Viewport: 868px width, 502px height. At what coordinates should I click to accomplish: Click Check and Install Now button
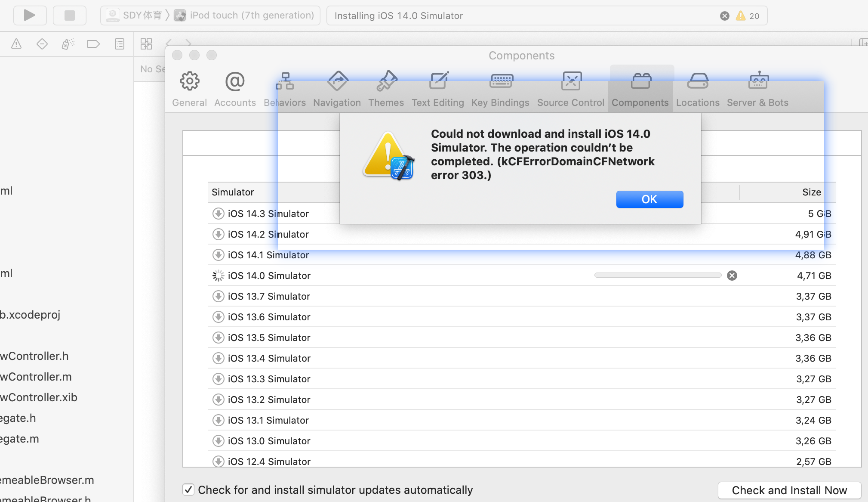coord(789,490)
